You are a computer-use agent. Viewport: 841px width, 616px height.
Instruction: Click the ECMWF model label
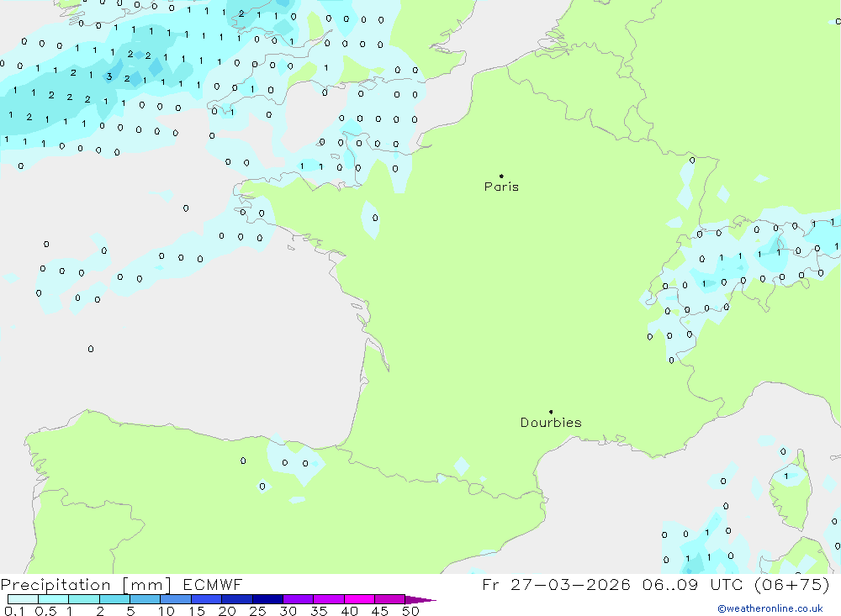(x=213, y=585)
